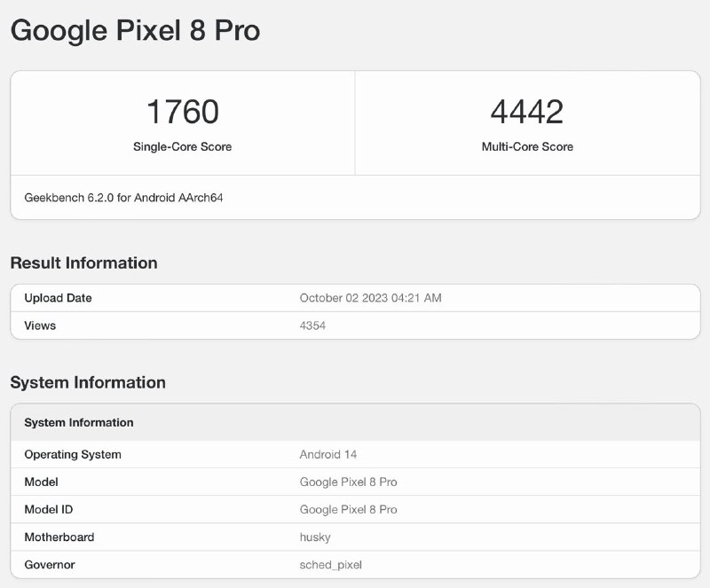This screenshot has width=710, height=588.
Task: Select the Android 14 value
Action: click(x=328, y=454)
